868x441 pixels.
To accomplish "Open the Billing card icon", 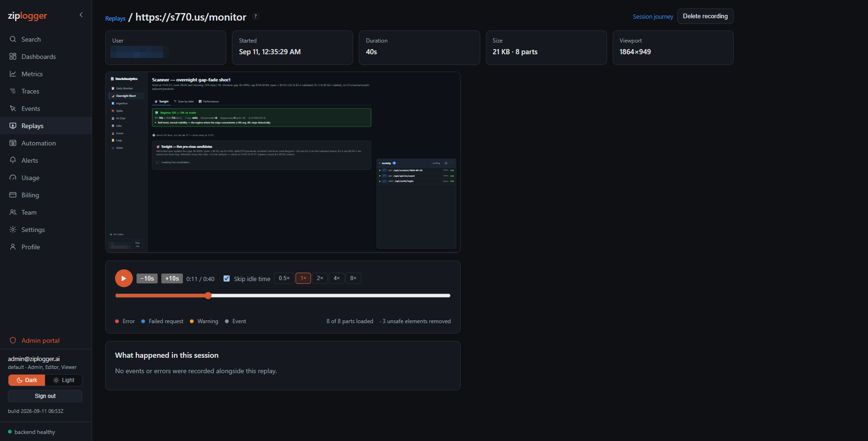I will click(x=13, y=195).
